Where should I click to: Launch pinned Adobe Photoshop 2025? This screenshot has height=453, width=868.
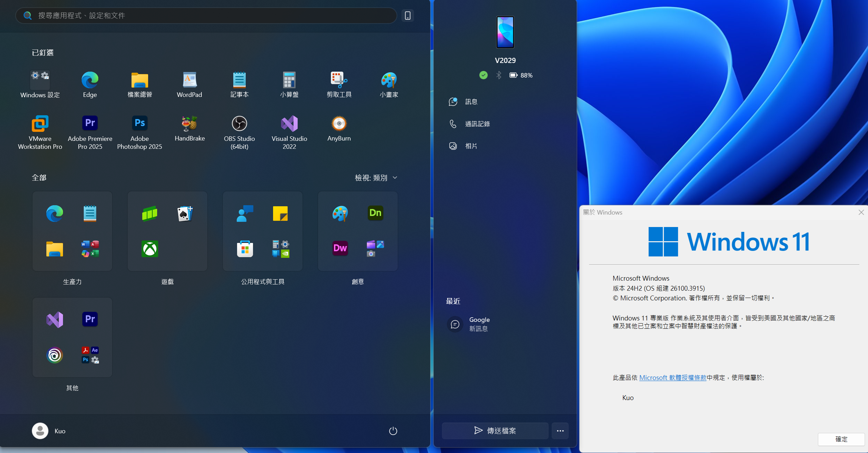point(140,132)
